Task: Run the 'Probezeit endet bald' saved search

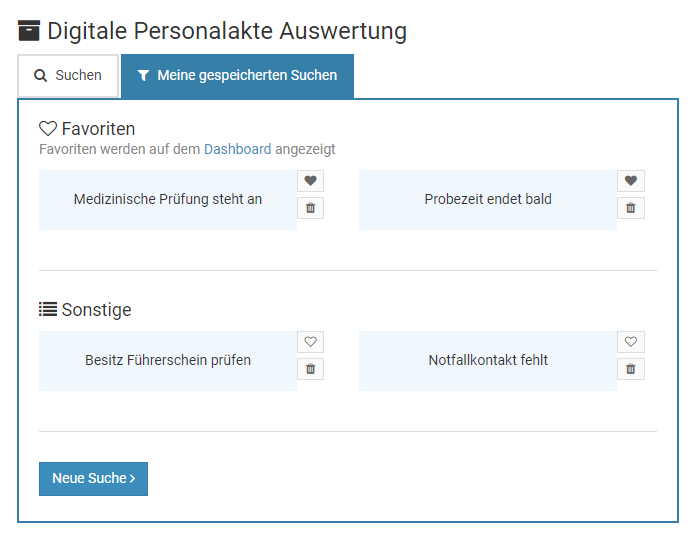Action: coord(488,199)
